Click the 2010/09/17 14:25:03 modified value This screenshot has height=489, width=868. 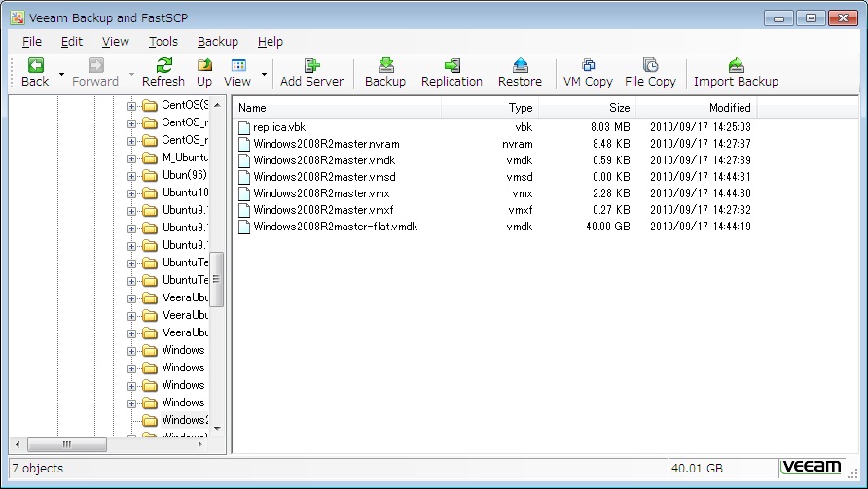[x=701, y=127]
